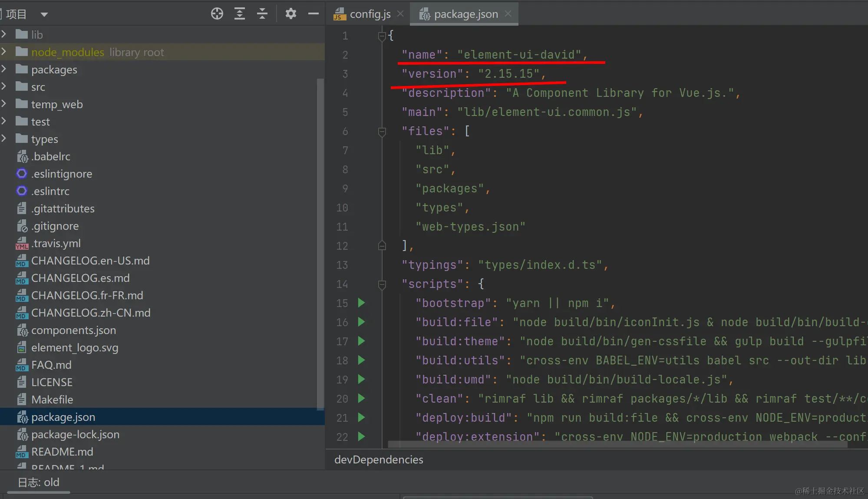Hide the project panel with minus icon

314,14
